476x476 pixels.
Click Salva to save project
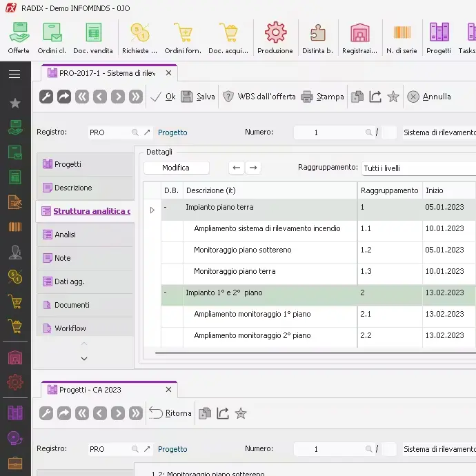pos(198,97)
